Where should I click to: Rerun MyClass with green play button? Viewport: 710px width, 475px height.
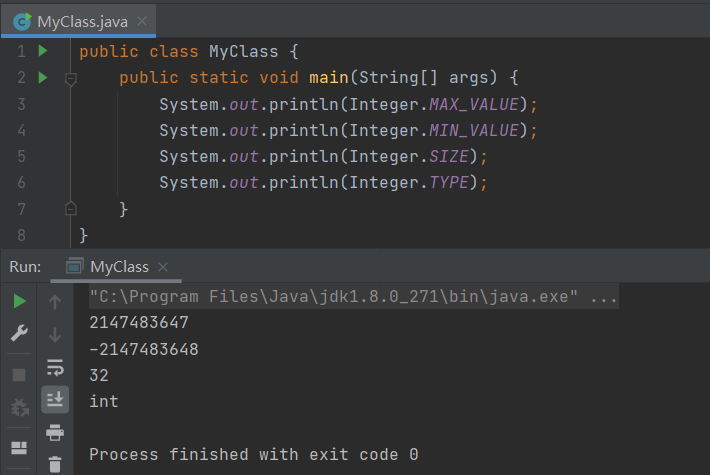click(x=19, y=301)
